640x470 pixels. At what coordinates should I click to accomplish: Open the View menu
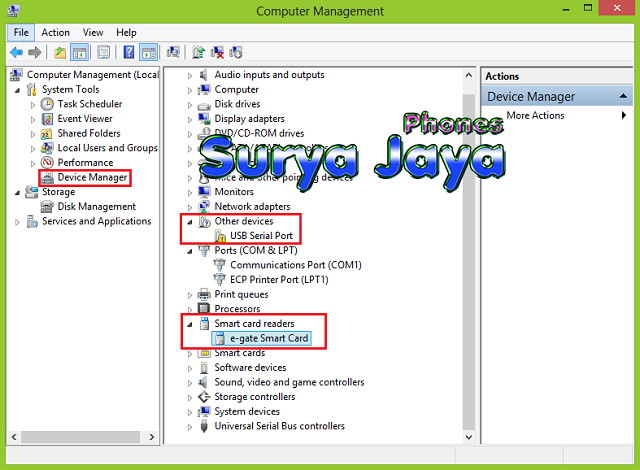(x=93, y=32)
